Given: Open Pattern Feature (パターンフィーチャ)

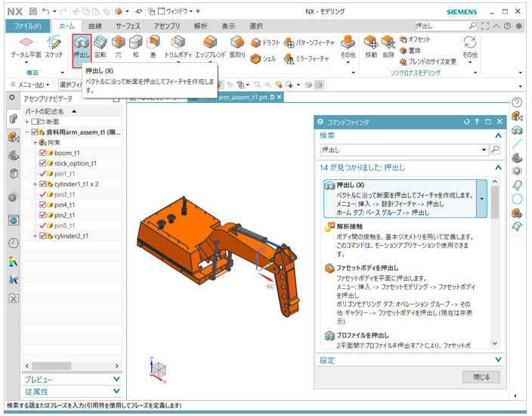Looking at the screenshot, I should tap(309, 43).
